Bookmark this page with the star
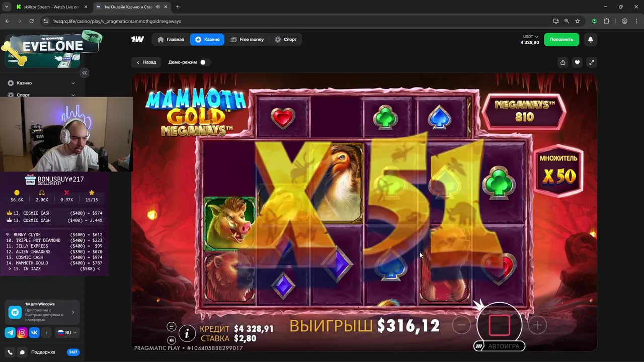 [578, 21]
